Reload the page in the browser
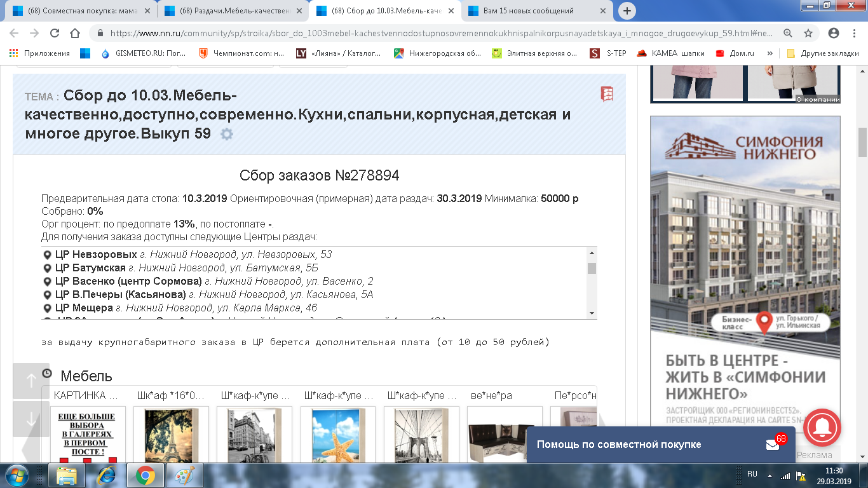The width and height of the screenshot is (868, 488). [x=54, y=34]
